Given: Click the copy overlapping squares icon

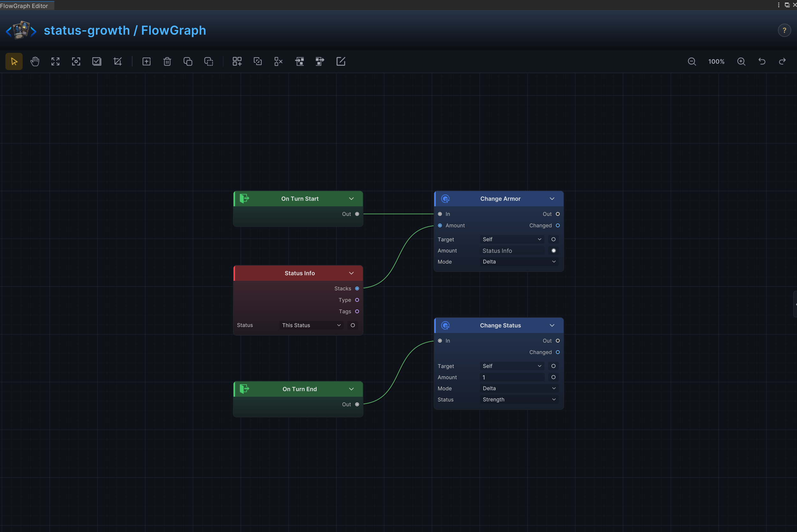Looking at the screenshot, I should (x=188, y=61).
